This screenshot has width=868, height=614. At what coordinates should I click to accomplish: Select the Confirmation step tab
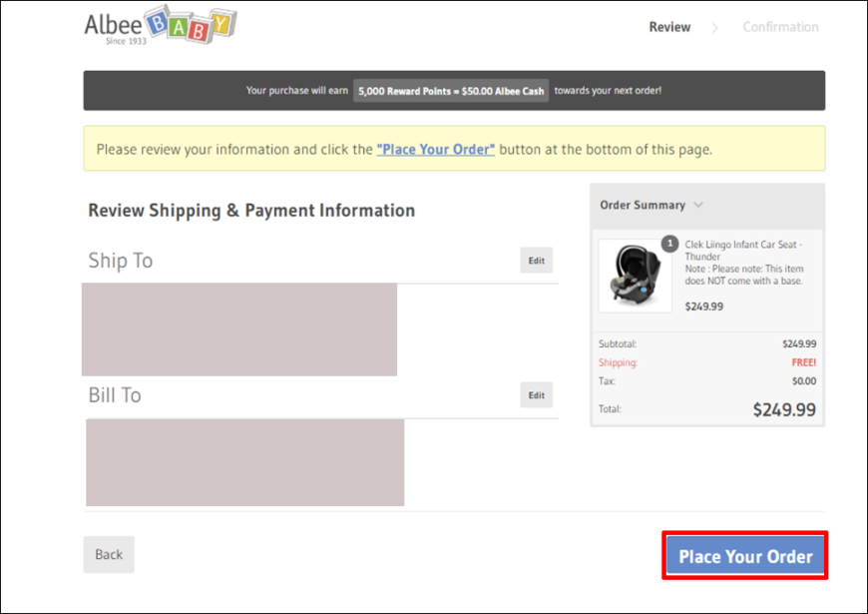(780, 27)
